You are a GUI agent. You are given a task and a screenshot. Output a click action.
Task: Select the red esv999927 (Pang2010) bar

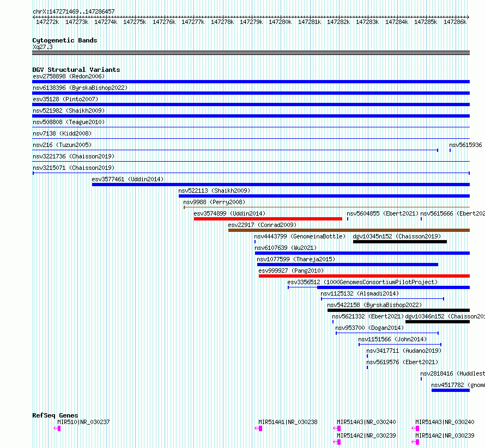(x=364, y=276)
